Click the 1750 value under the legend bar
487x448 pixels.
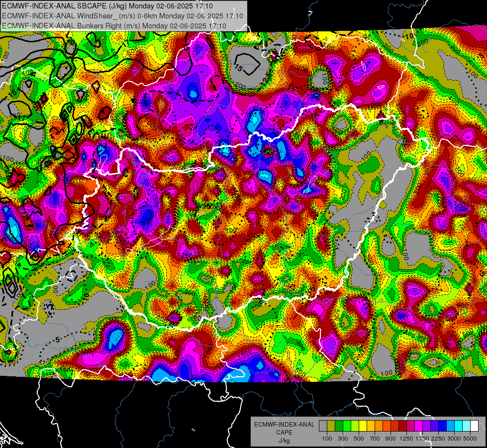click(x=422, y=439)
